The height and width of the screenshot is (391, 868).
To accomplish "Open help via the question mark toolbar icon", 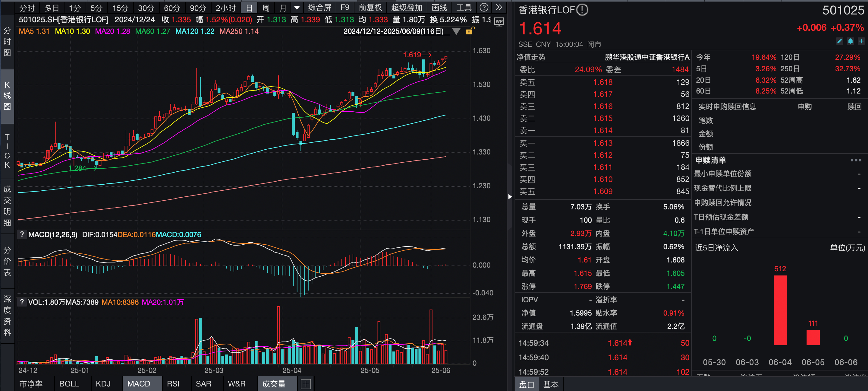I will coord(484,7).
